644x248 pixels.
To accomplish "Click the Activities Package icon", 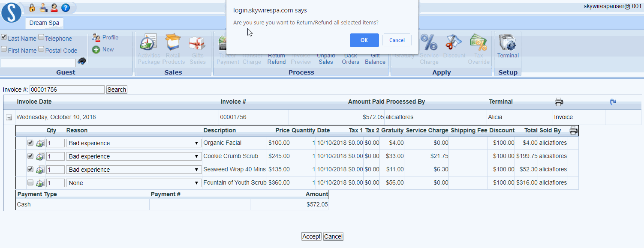I will [x=148, y=43].
